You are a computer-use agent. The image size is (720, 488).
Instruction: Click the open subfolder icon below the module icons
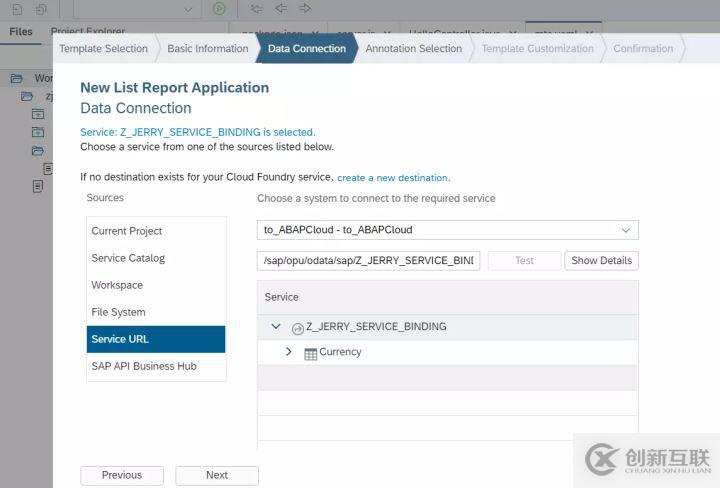(x=38, y=151)
